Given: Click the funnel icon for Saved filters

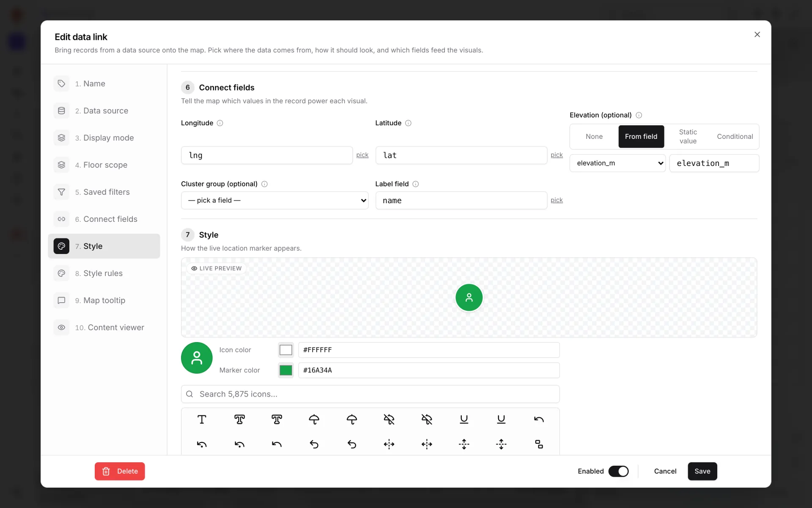Looking at the screenshot, I should tap(61, 192).
